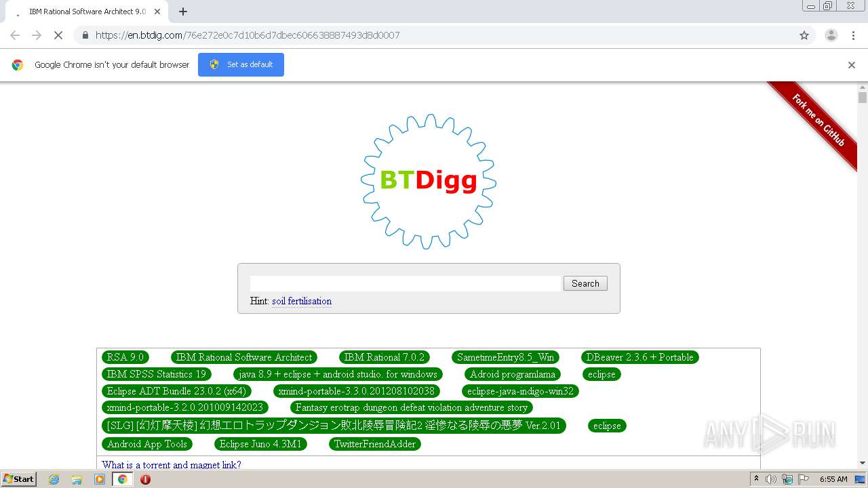868x488 pixels.
Task: Click the page scrollbar up arrow
Action: (x=863, y=87)
